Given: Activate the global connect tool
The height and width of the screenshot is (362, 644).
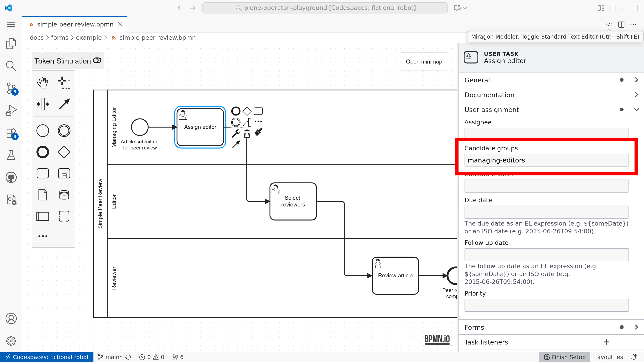Looking at the screenshot, I should pos(64,103).
